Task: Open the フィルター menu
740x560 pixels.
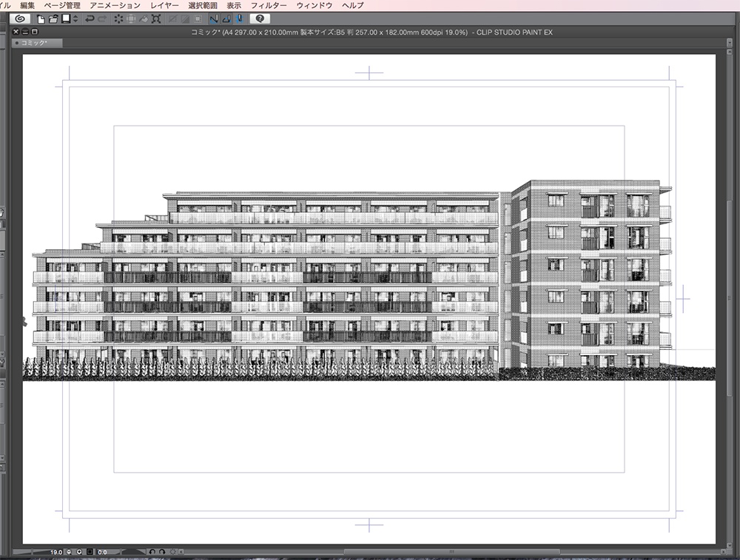Action: (x=269, y=5)
